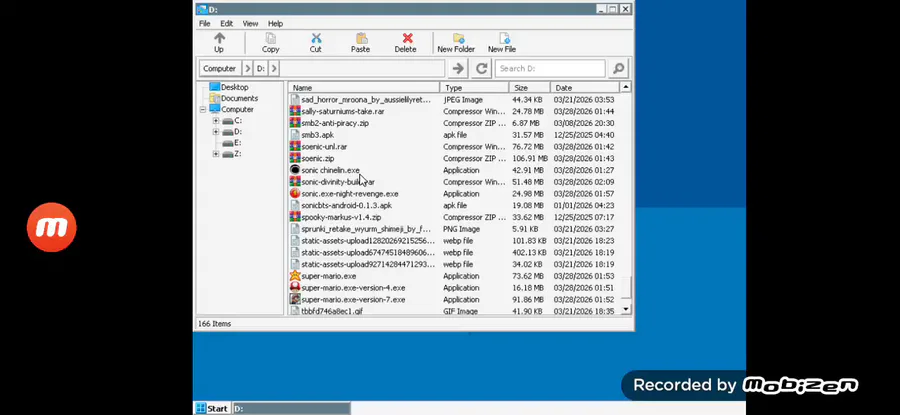Expand the D: drive node

point(216,131)
